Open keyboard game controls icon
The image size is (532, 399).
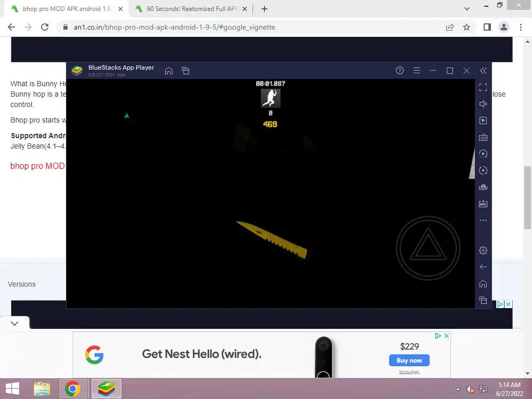[x=483, y=137]
